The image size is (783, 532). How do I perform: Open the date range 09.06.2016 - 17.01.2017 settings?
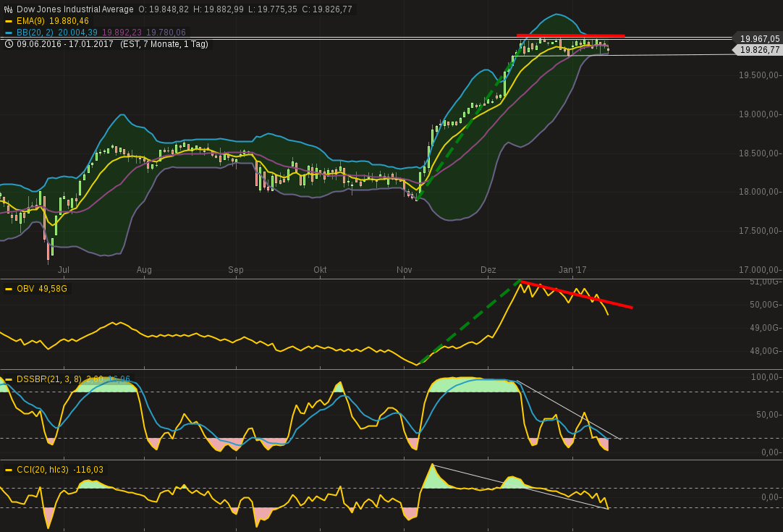pyautogui.click(x=63, y=44)
